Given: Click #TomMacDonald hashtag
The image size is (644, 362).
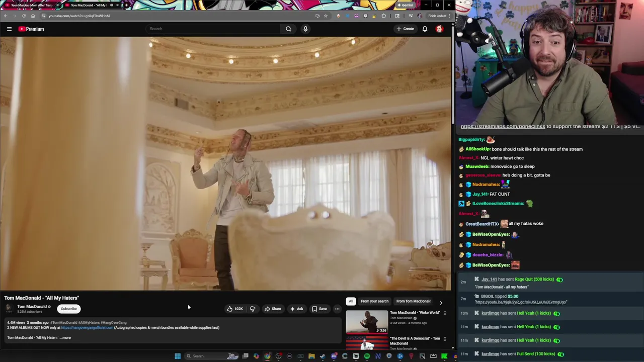Looking at the screenshot, I should 63,322.
